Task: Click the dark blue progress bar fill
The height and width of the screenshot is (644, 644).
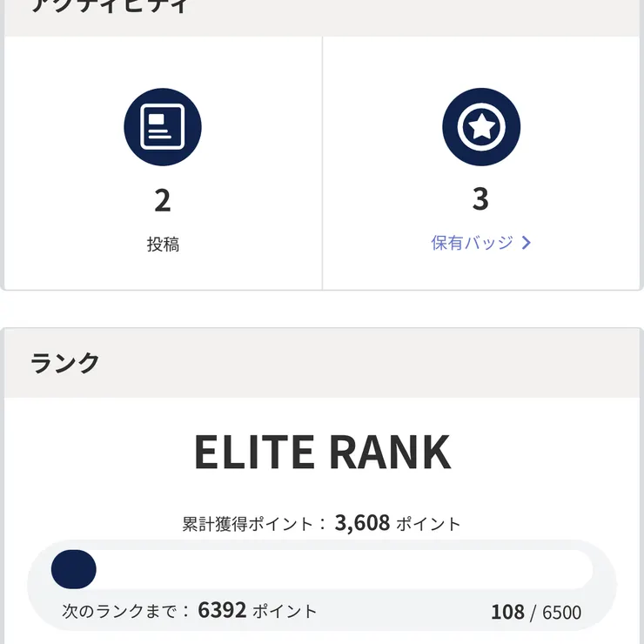Action: pyautogui.click(x=74, y=569)
